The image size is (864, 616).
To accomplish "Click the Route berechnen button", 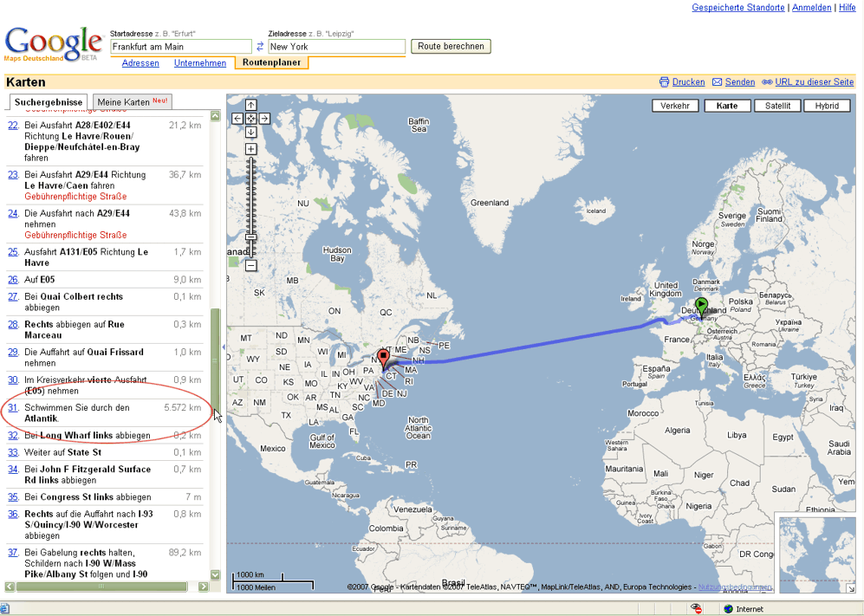I will (451, 46).
